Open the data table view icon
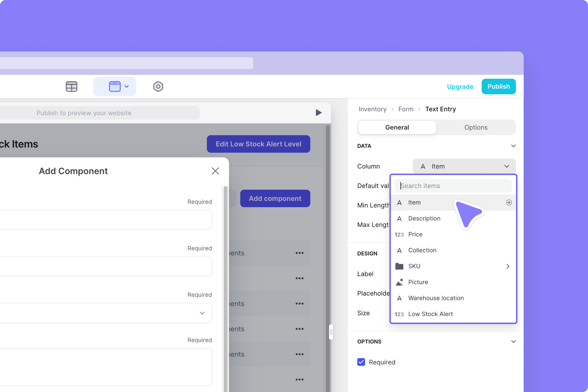The image size is (588, 392). point(71,86)
